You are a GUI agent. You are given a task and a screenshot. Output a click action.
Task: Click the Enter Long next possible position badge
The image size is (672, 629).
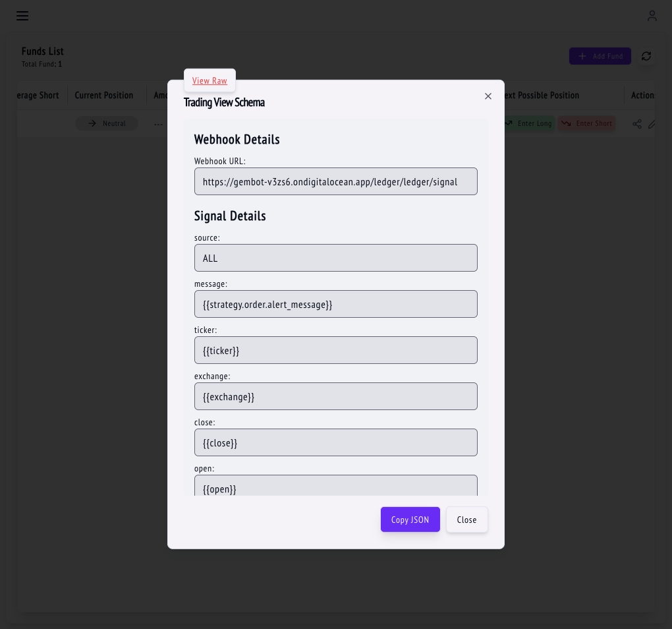pos(528,123)
